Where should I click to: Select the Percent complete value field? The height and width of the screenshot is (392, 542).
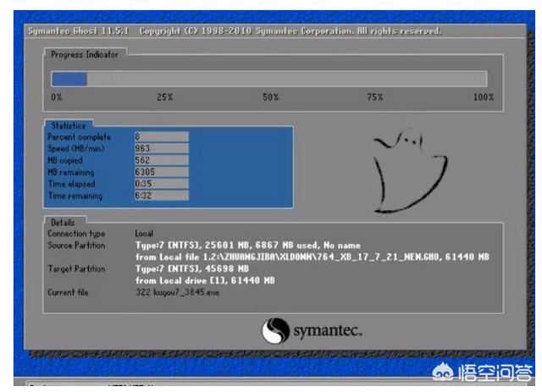pyautogui.click(x=161, y=135)
